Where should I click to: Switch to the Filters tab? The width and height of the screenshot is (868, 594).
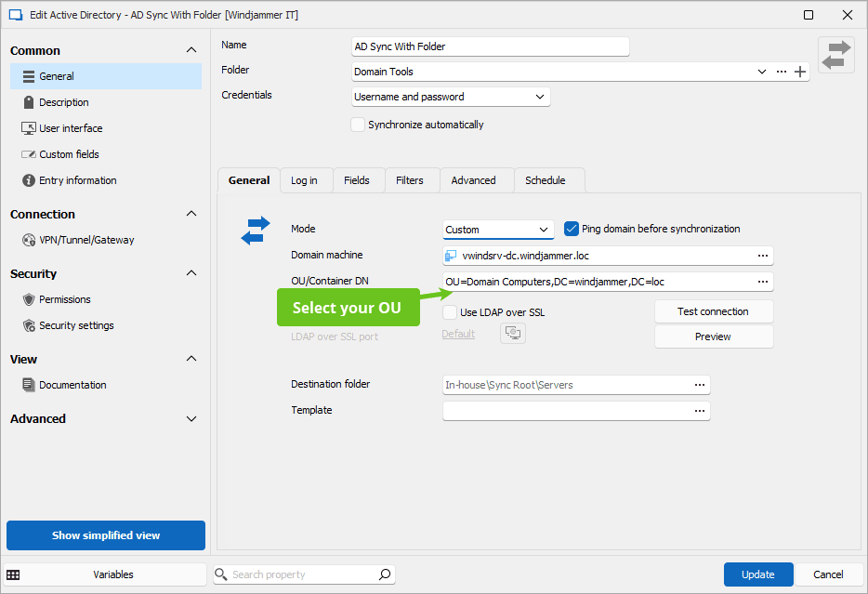pos(409,180)
